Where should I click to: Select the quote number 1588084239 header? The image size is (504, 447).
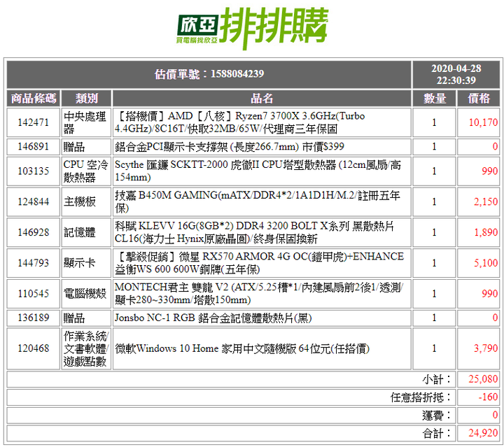209,74
